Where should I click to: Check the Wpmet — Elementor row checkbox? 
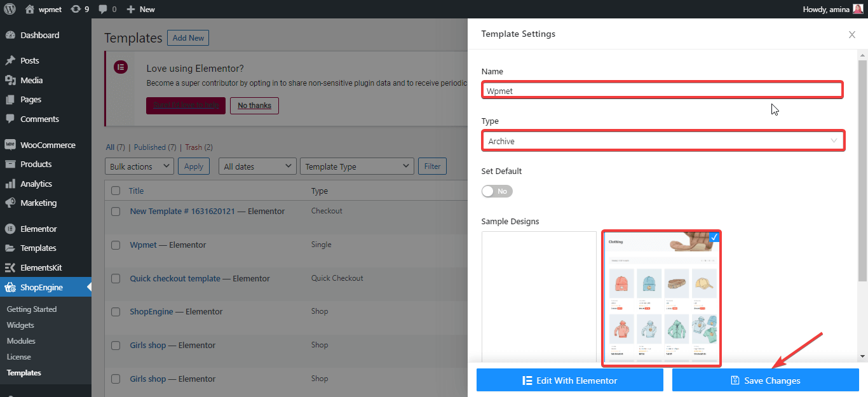(x=116, y=245)
